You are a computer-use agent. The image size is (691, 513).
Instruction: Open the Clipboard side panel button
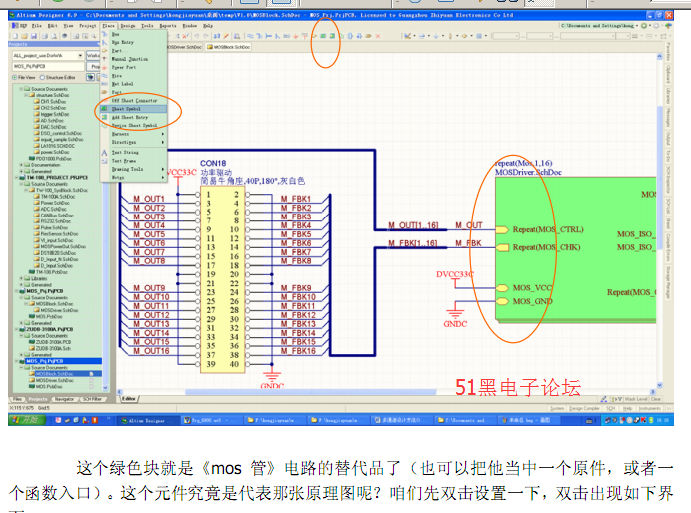(x=669, y=74)
